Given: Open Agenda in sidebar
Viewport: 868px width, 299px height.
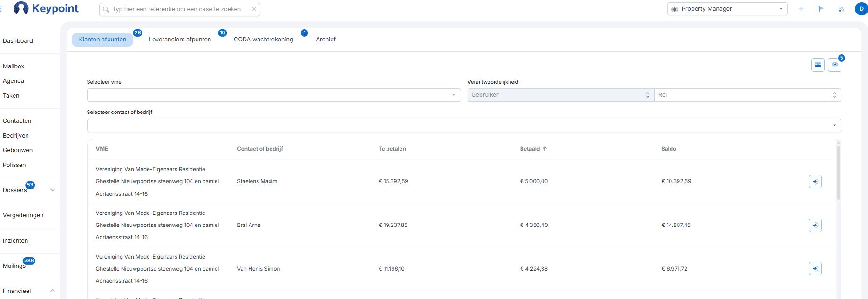Looking at the screenshot, I should pyautogui.click(x=14, y=81).
